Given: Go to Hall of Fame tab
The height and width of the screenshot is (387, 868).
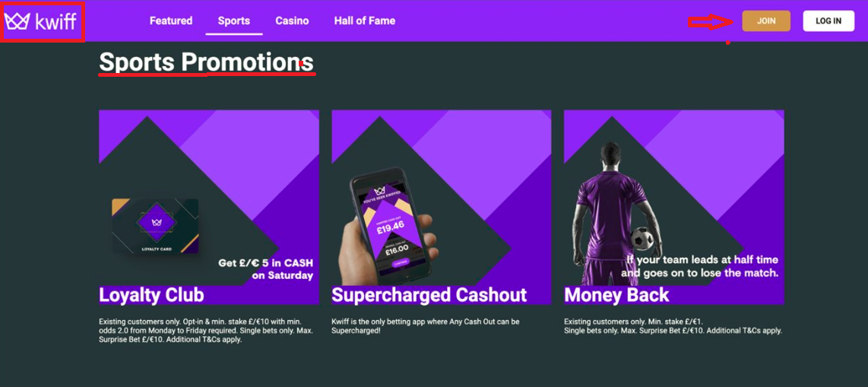Looking at the screenshot, I should pyautogui.click(x=365, y=21).
